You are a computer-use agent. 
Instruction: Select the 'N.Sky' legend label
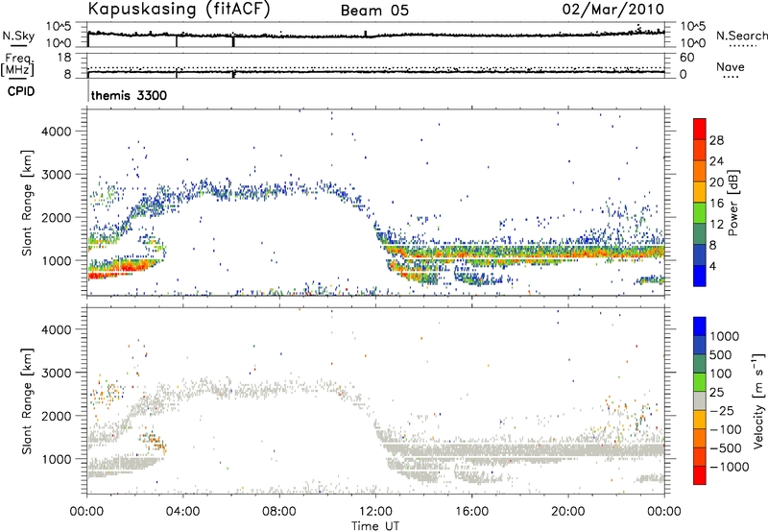[18, 36]
